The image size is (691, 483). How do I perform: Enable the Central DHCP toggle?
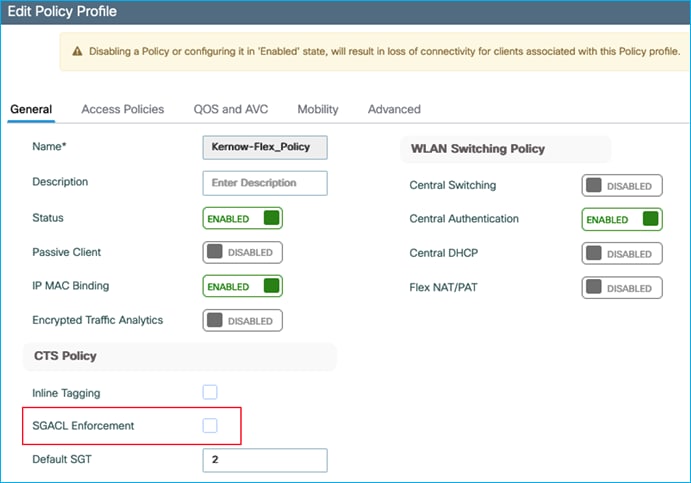coord(622,253)
